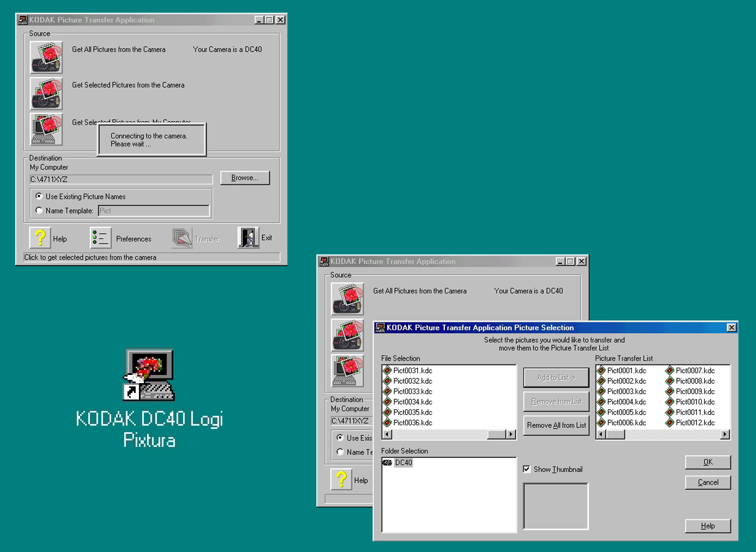Select Pict0007.kdc in Picture Transfer List
The image size is (756, 552).
coord(690,370)
